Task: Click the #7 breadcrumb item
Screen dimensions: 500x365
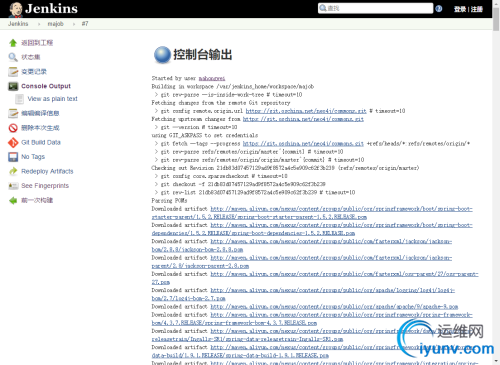Action: [x=85, y=24]
